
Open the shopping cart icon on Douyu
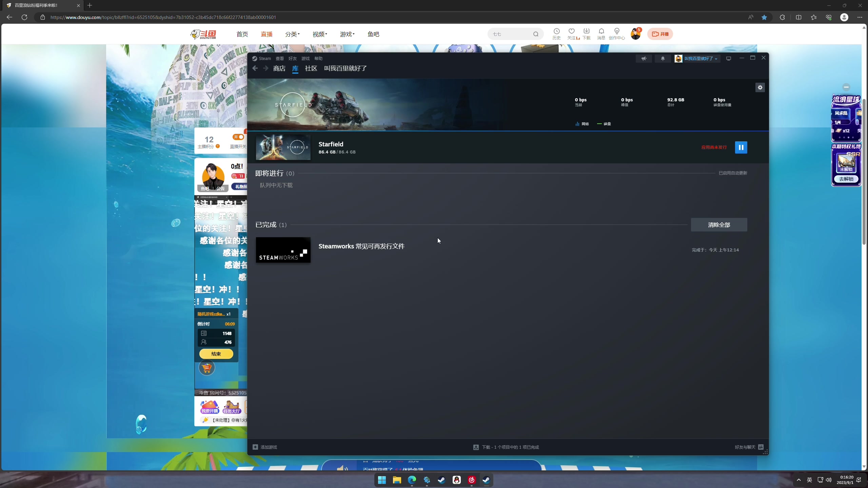point(207,368)
